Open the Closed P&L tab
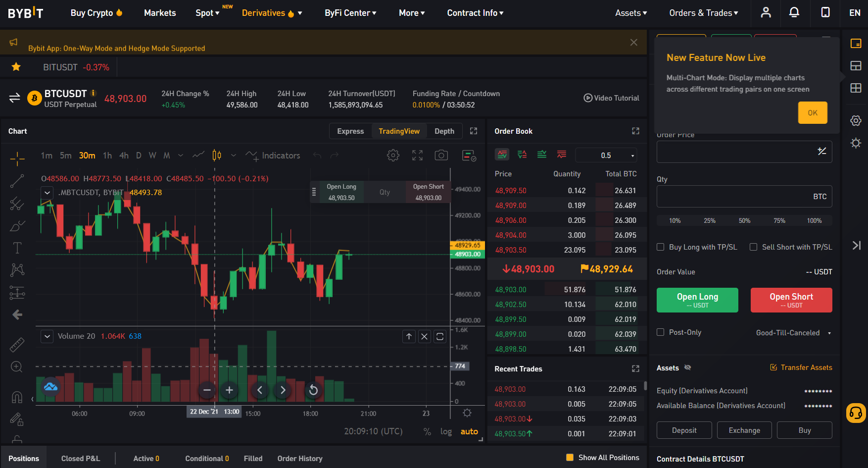Viewport: 868px width, 468px height. (x=81, y=459)
